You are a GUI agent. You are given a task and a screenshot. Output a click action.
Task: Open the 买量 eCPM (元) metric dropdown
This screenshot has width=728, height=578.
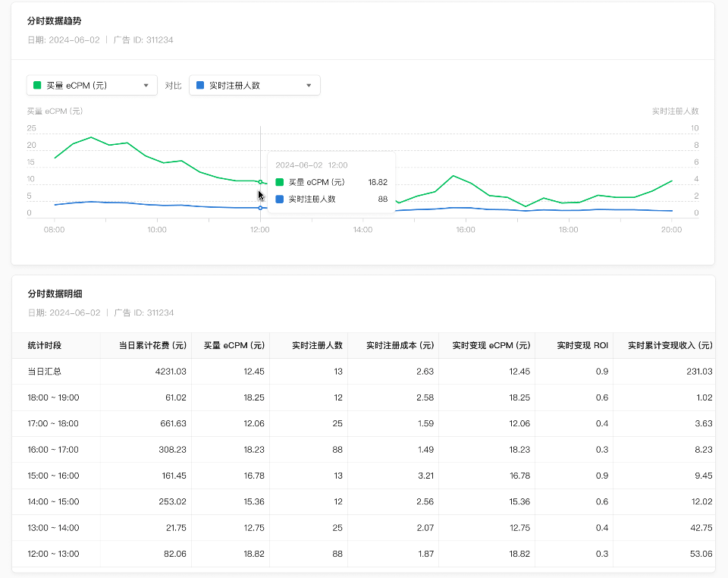tap(92, 86)
